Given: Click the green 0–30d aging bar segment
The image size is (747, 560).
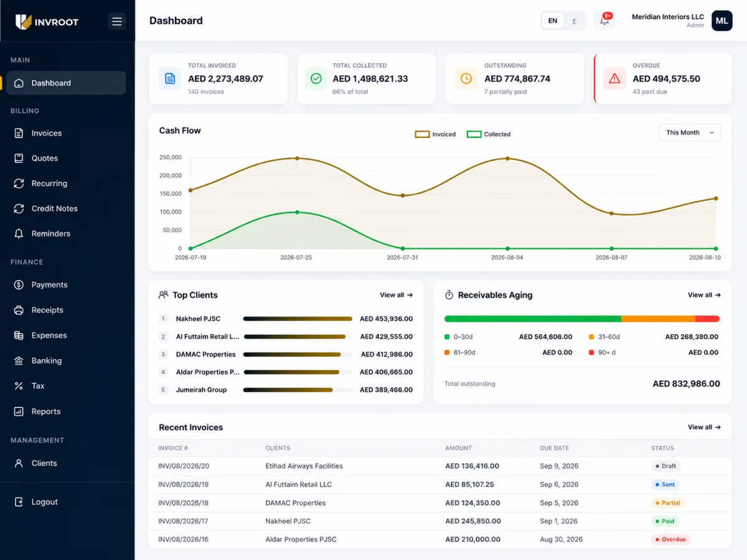Looking at the screenshot, I should pyautogui.click(x=533, y=319).
